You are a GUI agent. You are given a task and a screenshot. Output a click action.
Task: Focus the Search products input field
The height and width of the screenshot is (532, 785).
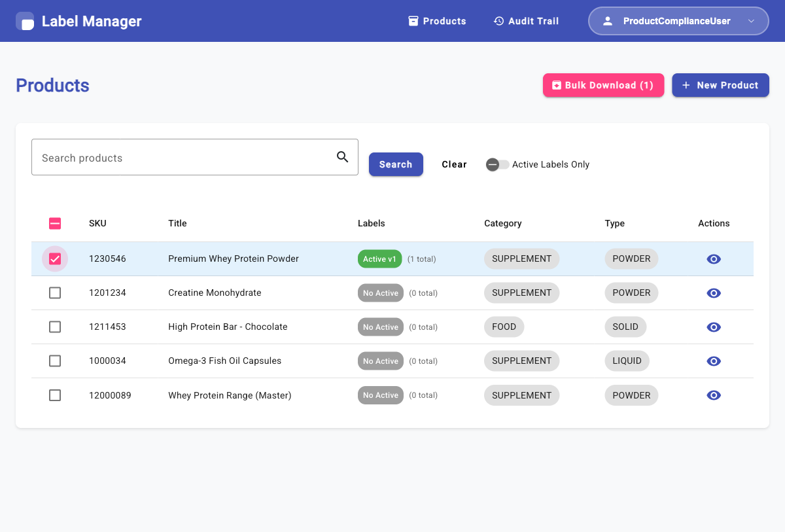tap(183, 158)
